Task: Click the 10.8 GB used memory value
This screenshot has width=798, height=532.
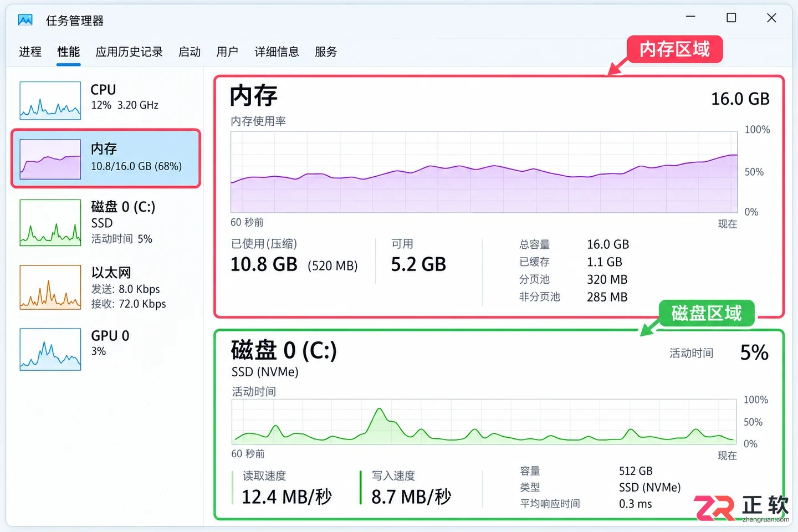Action: pyautogui.click(x=264, y=264)
